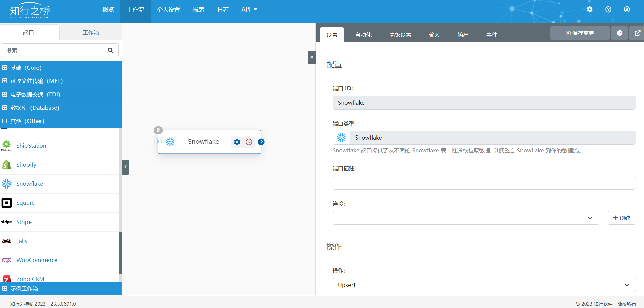Click the message count badge on node
Image resolution: width=644 pixels, height=308 pixels.
158,130
